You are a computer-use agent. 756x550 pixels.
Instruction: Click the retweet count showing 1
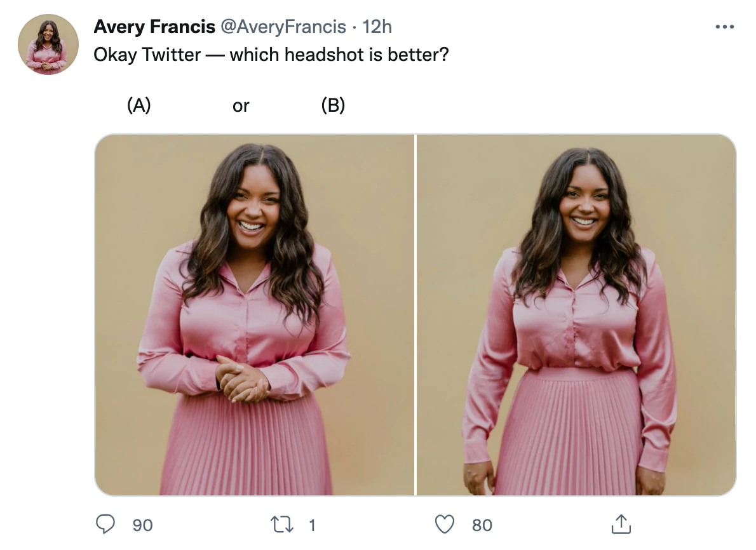click(x=312, y=525)
